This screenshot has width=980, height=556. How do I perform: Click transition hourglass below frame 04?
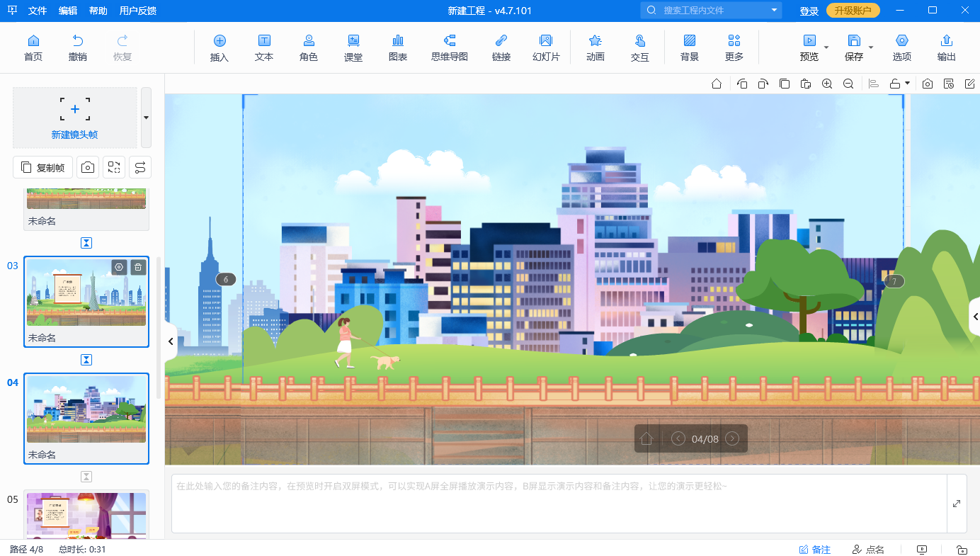(x=86, y=477)
